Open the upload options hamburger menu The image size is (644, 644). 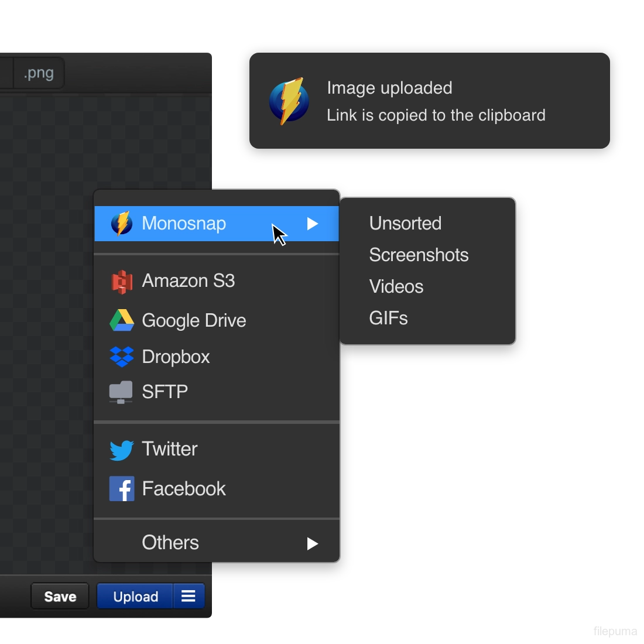tap(189, 596)
